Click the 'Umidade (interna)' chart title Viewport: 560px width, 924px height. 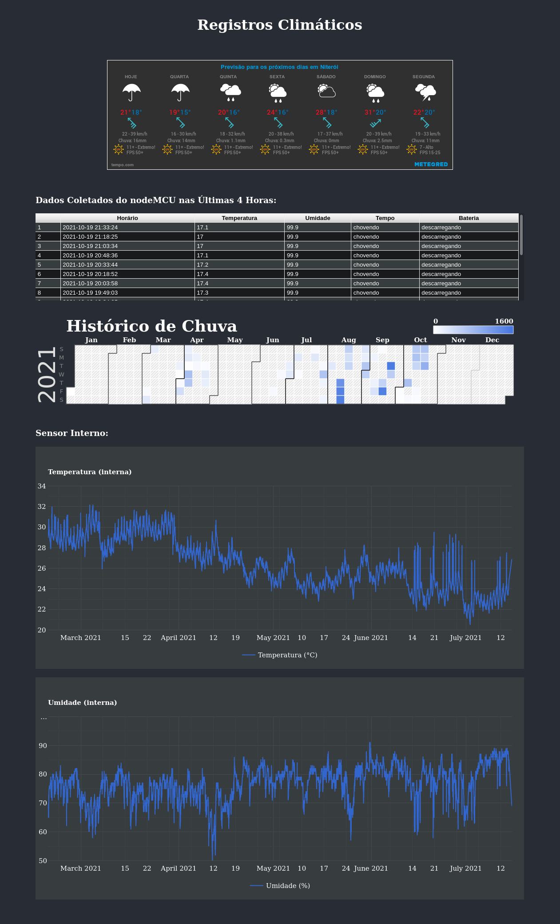[x=83, y=703]
